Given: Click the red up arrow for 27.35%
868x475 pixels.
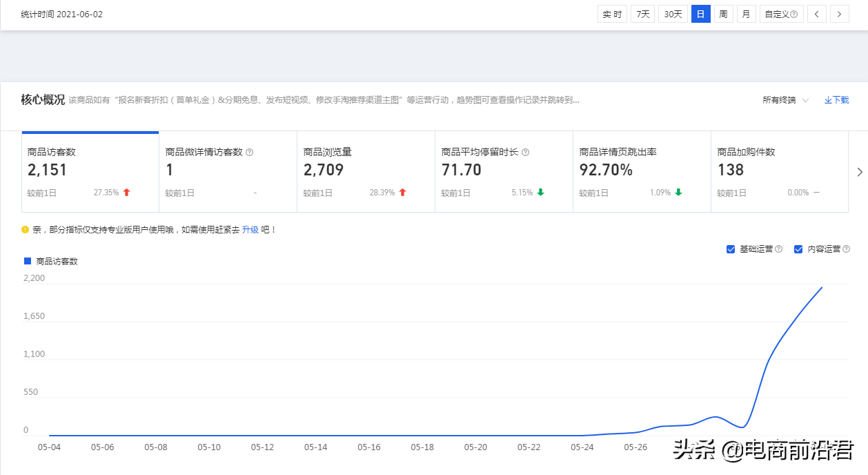Looking at the screenshot, I should (126, 193).
